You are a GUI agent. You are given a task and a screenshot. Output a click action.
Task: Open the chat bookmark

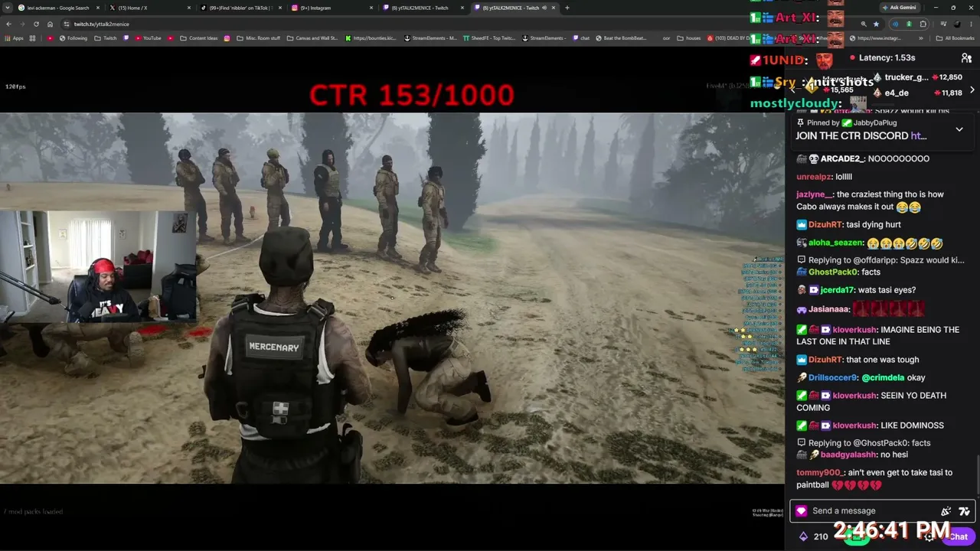[581, 38]
